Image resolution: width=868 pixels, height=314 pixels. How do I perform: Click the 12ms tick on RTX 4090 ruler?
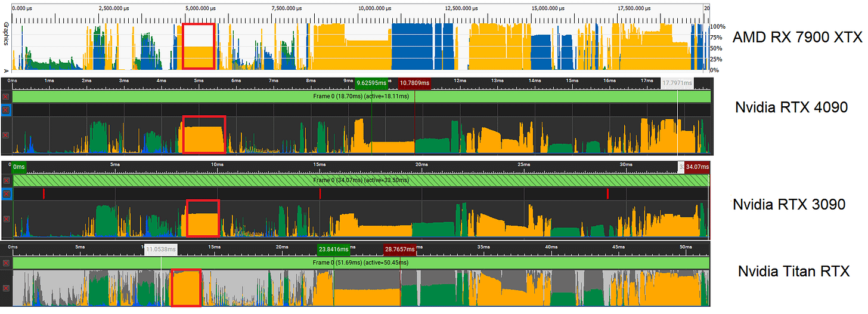pyautogui.click(x=459, y=81)
